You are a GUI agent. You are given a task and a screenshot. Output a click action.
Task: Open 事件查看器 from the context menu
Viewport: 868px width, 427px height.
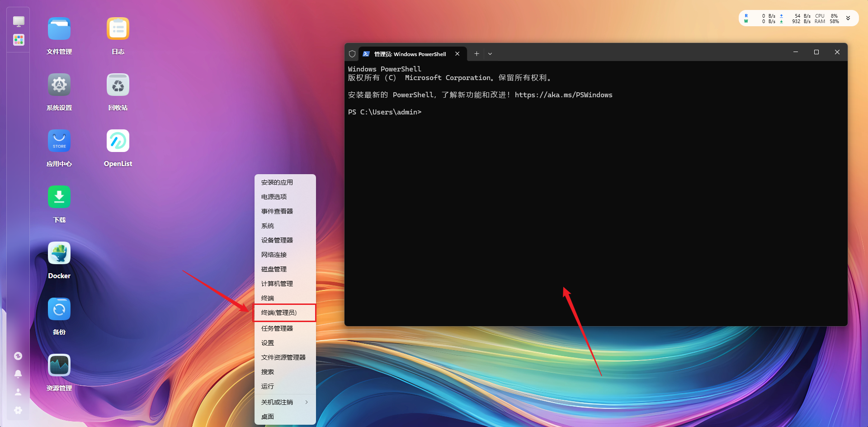point(285,211)
